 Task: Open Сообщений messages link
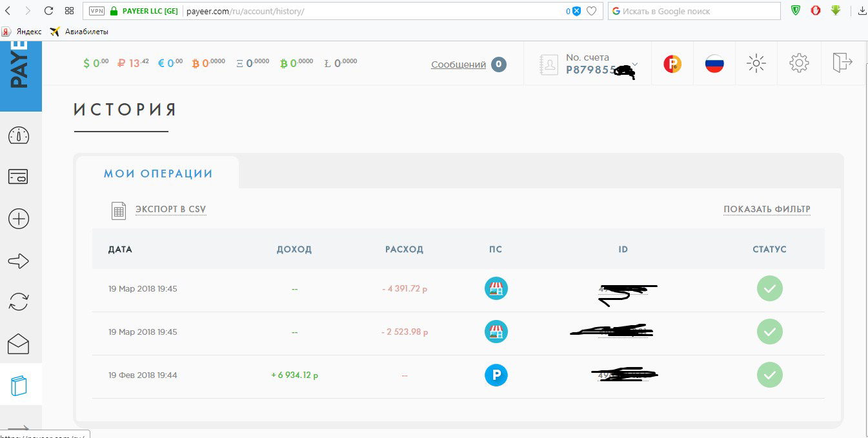458,65
